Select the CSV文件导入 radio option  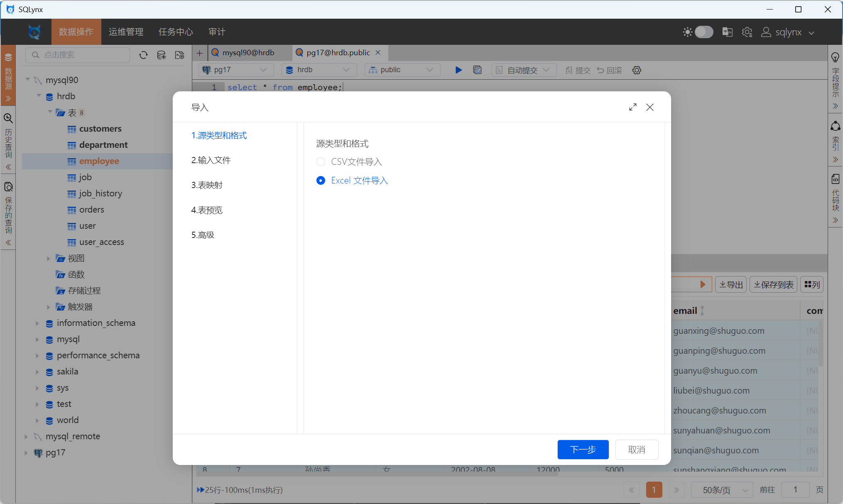click(x=321, y=162)
